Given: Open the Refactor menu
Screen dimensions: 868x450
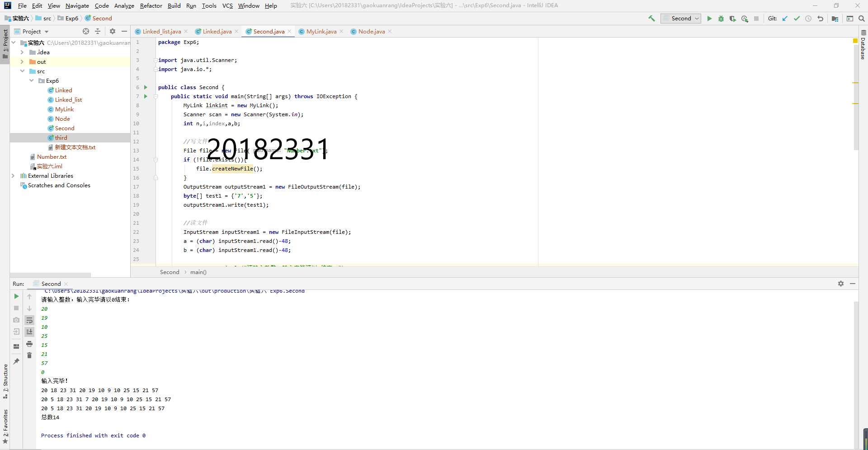Looking at the screenshot, I should click(151, 5).
